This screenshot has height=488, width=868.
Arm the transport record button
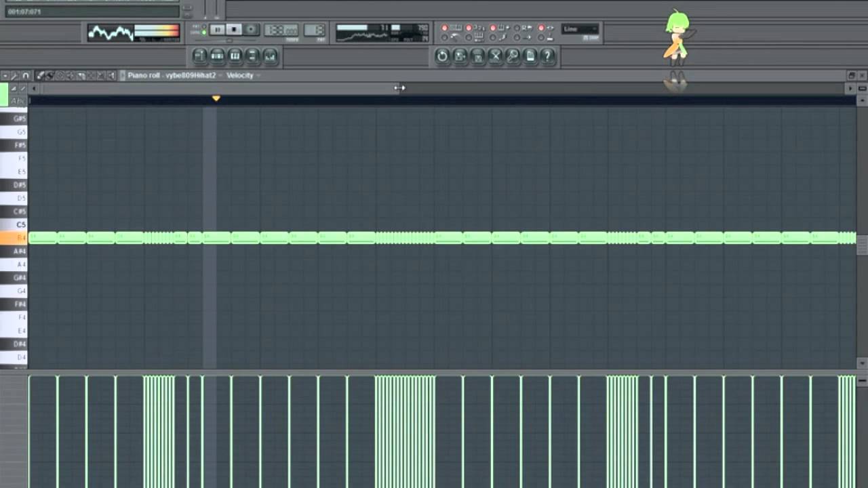(251, 29)
